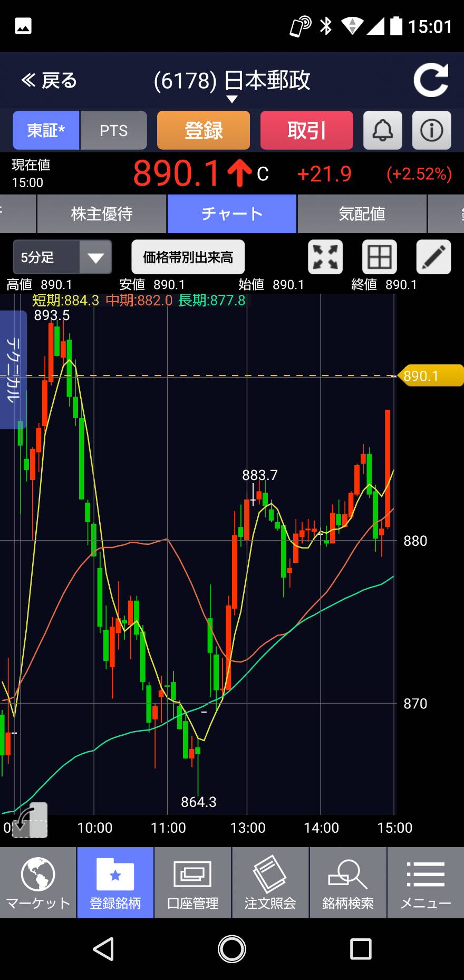Select the pencil drawing tool
Viewport: 464px width, 980px height.
433,257
